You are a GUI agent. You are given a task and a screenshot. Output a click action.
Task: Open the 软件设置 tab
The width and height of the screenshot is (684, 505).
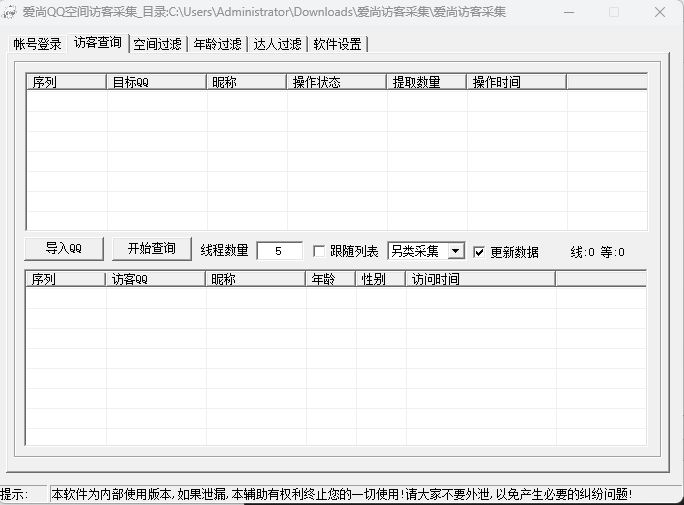click(x=337, y=44)
